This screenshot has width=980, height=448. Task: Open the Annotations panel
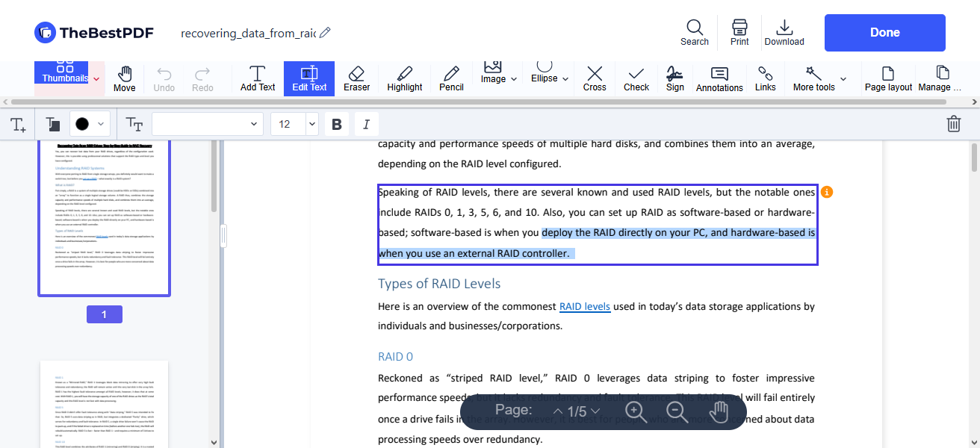719,78
